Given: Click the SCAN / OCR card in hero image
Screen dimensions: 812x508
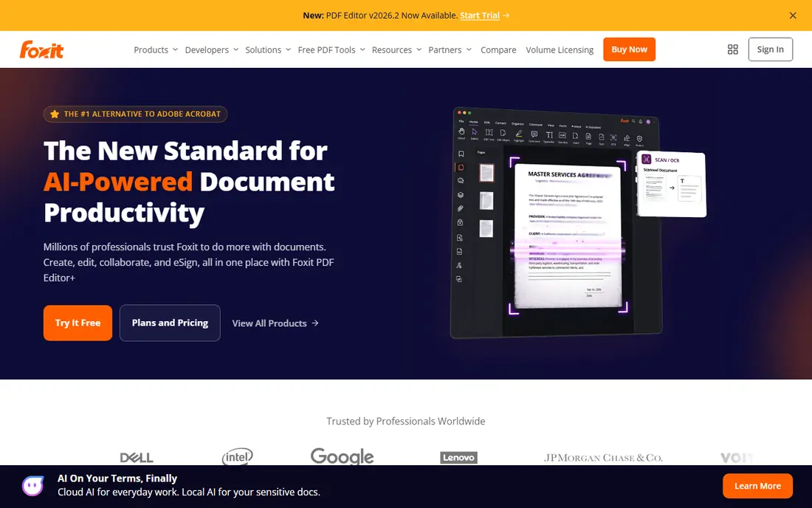Looking at the screenshot, I should (672, 184).
